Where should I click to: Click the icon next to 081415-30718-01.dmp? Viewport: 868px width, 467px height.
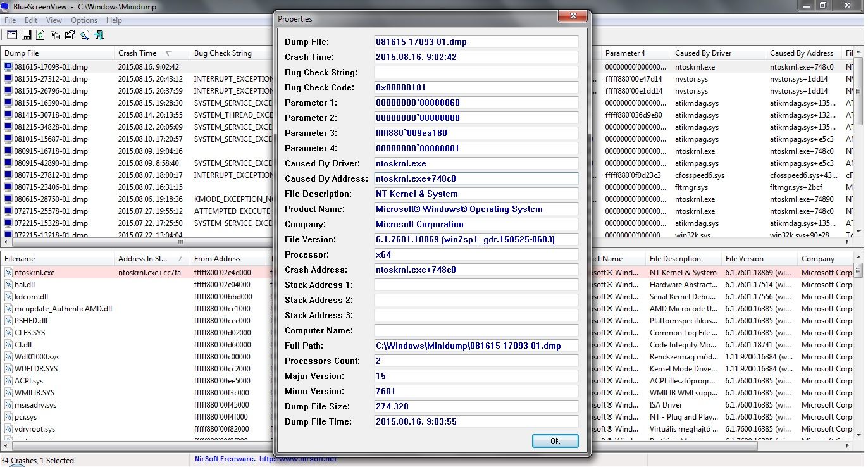tap(8, 115)
